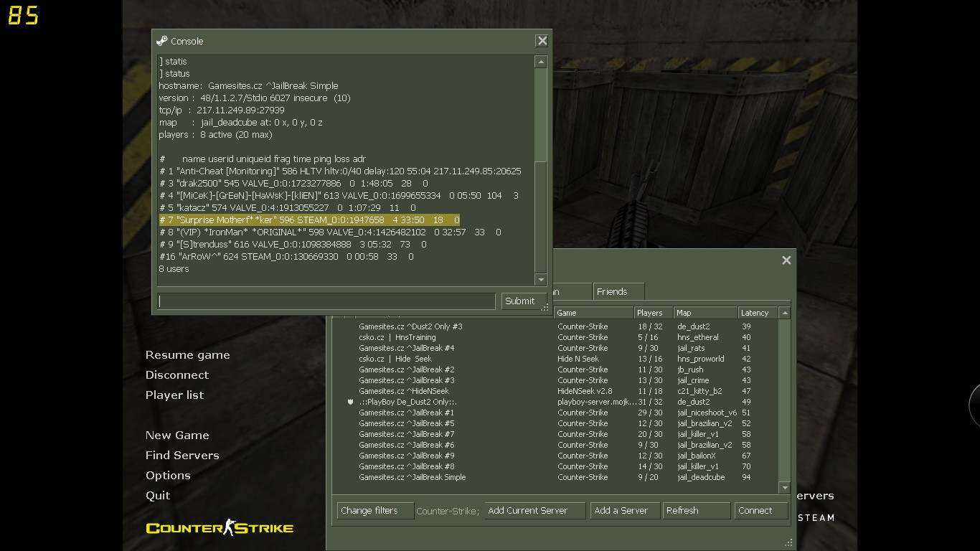Select server csko.cz | Hide Seek
The width and height of the screenshot is (980, 551).
557,359
